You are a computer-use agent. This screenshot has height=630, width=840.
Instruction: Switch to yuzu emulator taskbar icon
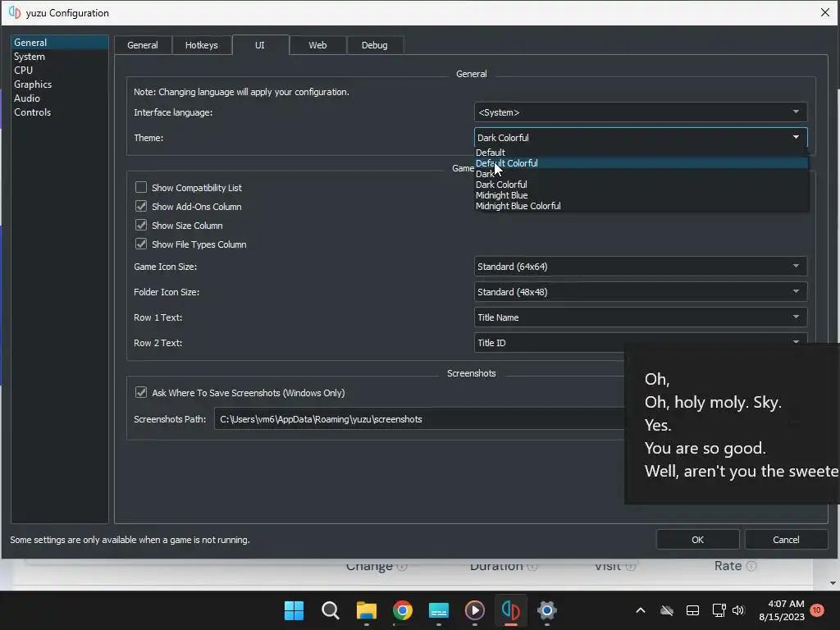(x=510, y=610)
